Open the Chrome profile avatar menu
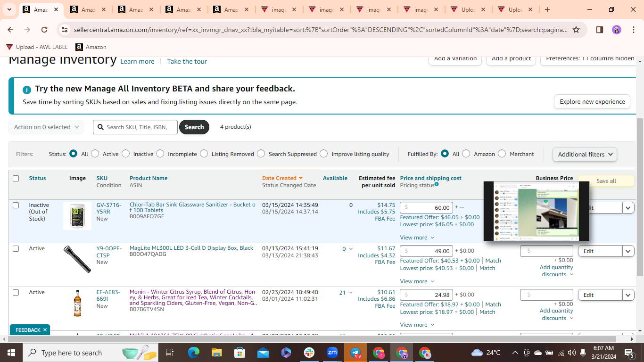The width and height of the screenshot is (644, 362). [617, 30]
